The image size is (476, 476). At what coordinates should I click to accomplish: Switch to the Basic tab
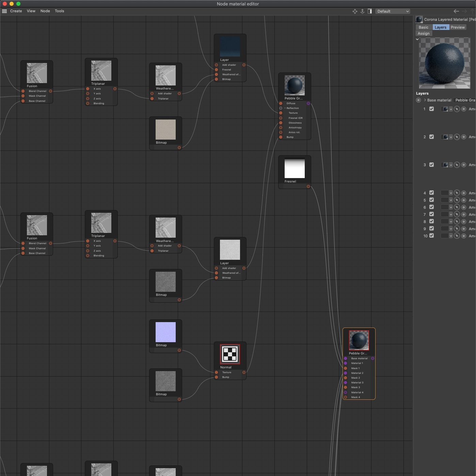coord(423,27)
